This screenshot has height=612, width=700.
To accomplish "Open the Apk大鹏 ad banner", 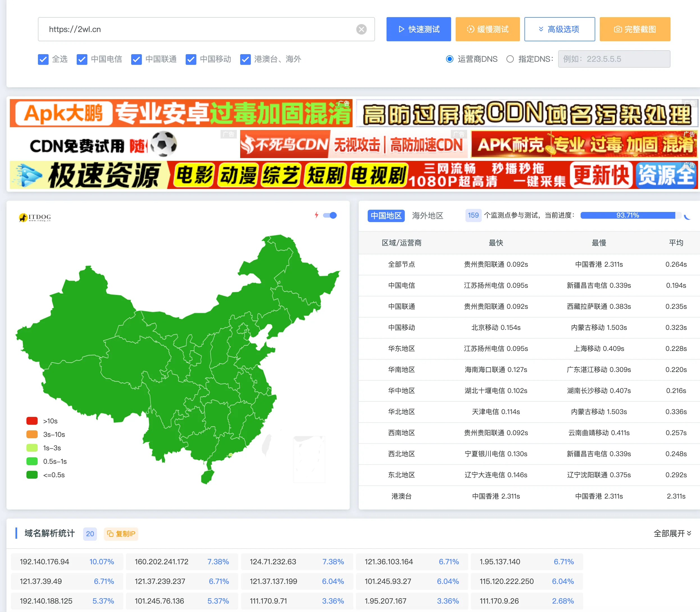I will point(181,113).
